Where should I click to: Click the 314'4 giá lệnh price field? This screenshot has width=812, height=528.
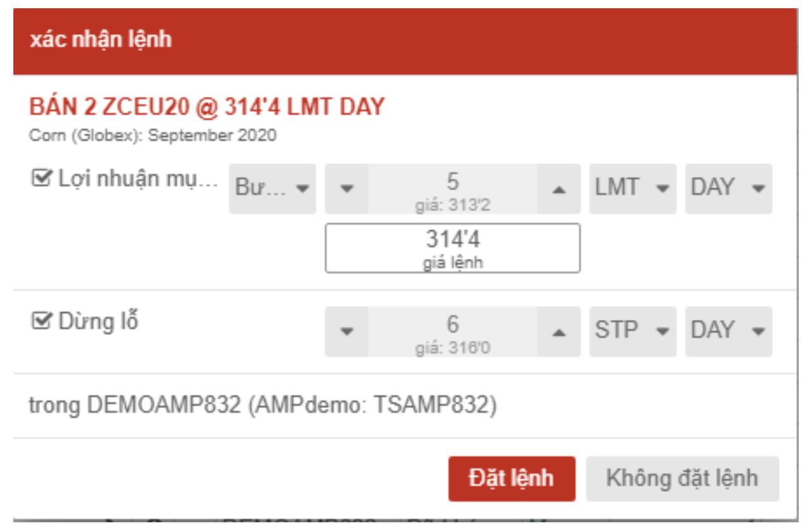(x=452, y=248)
